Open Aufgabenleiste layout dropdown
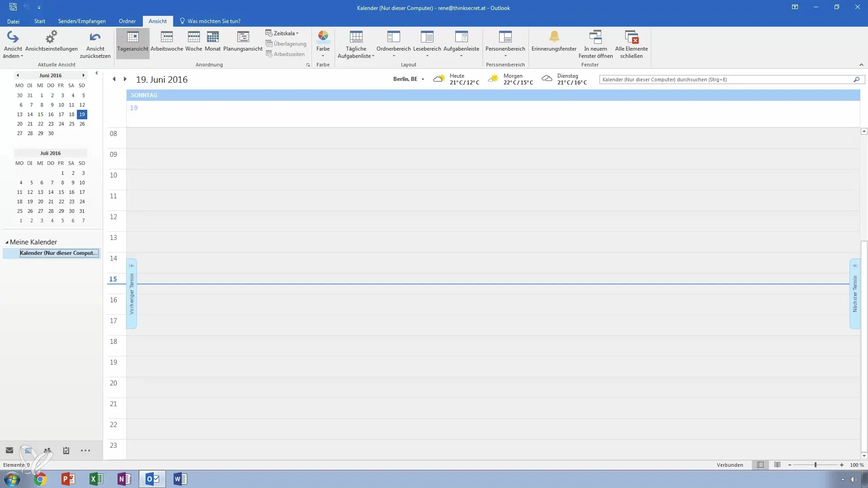 [461, 44]
